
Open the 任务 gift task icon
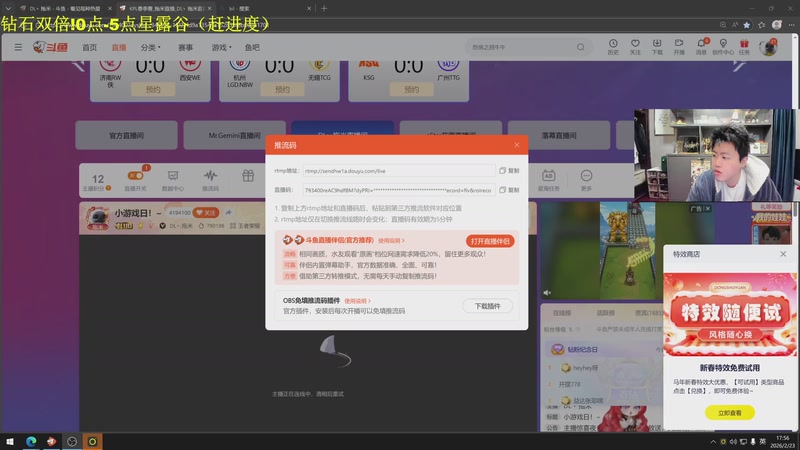(744, 46)
